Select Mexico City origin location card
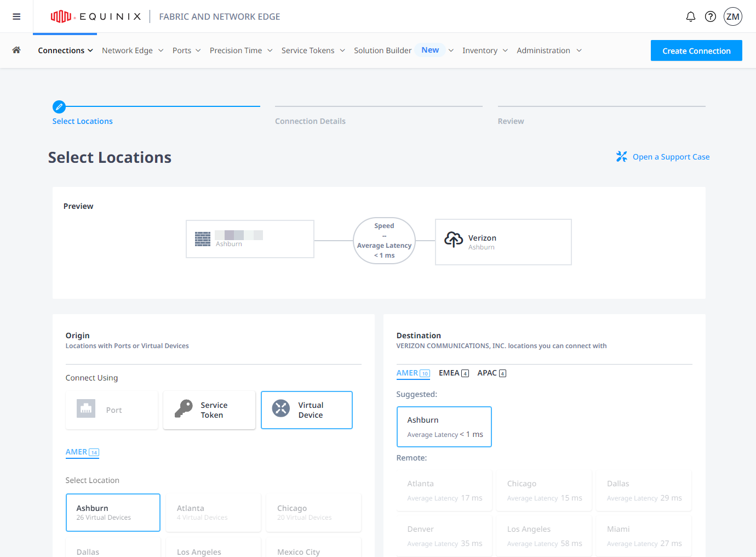 tap(313, 548)
